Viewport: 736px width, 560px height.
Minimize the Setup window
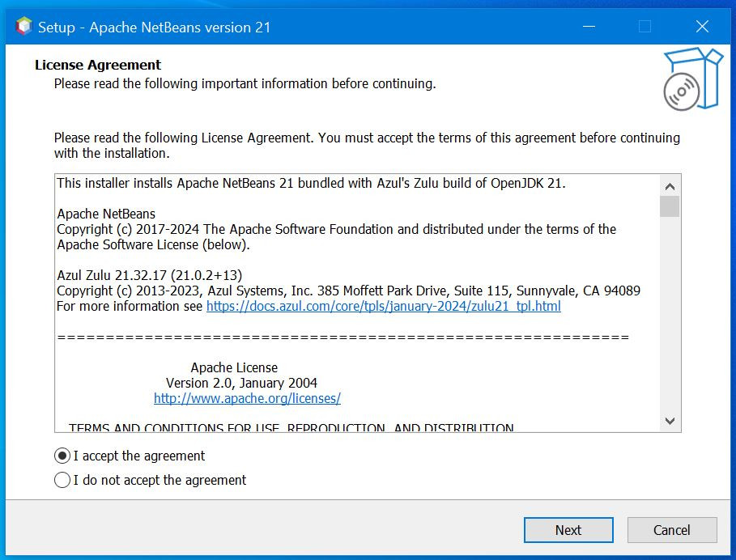589,27
